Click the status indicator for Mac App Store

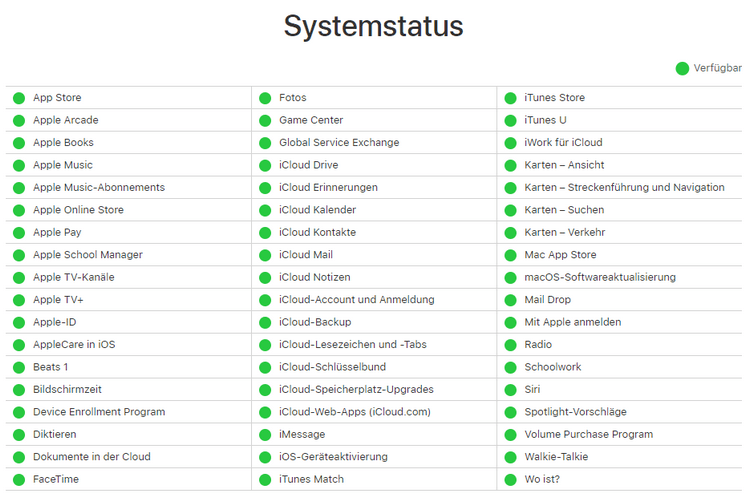click(x=510, y=255)
